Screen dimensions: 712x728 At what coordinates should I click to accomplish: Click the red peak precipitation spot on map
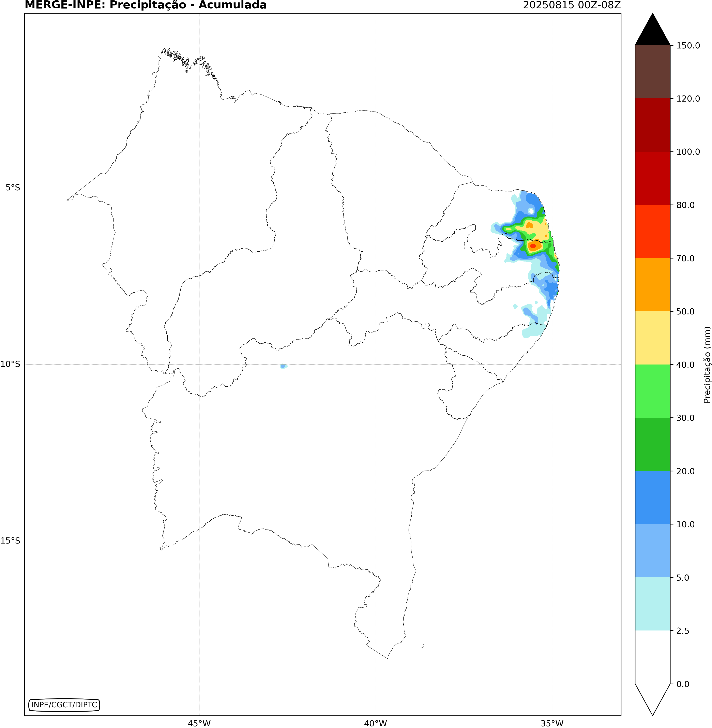coord(533,246)
